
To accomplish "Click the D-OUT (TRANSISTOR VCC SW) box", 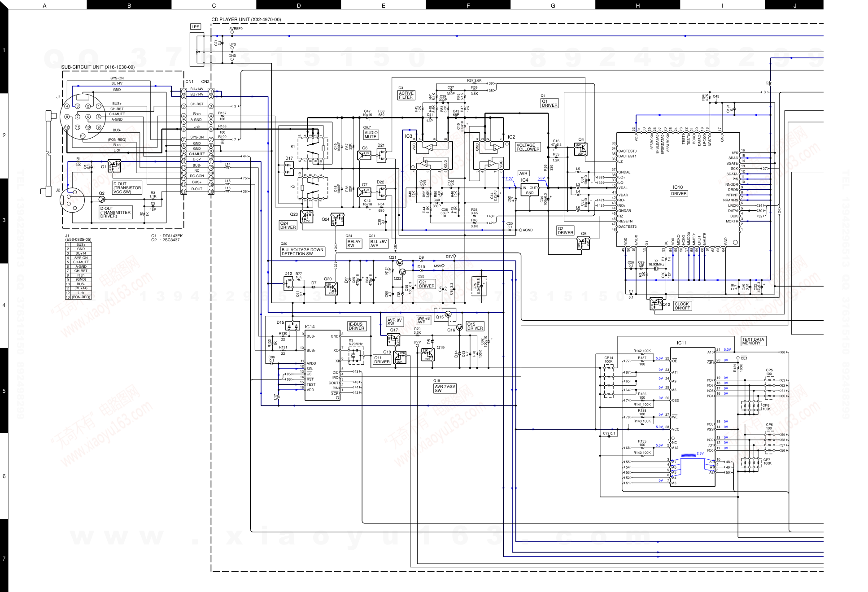I will 127,188.
